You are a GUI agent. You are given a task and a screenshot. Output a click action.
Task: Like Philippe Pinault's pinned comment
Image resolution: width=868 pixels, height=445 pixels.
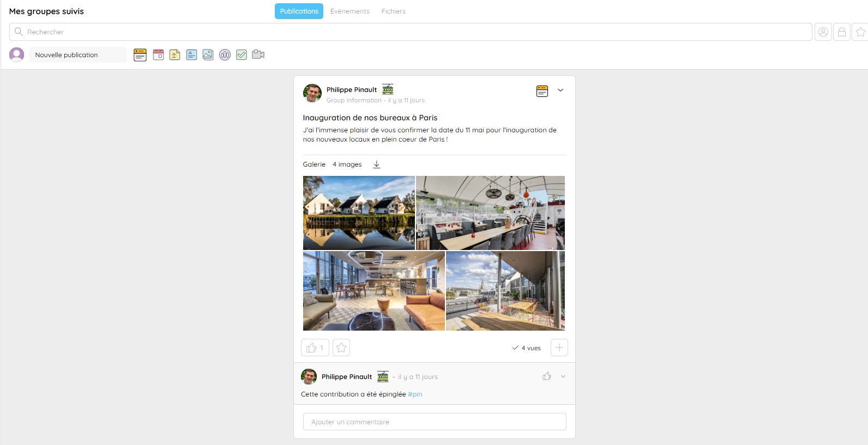coord(546,376)
